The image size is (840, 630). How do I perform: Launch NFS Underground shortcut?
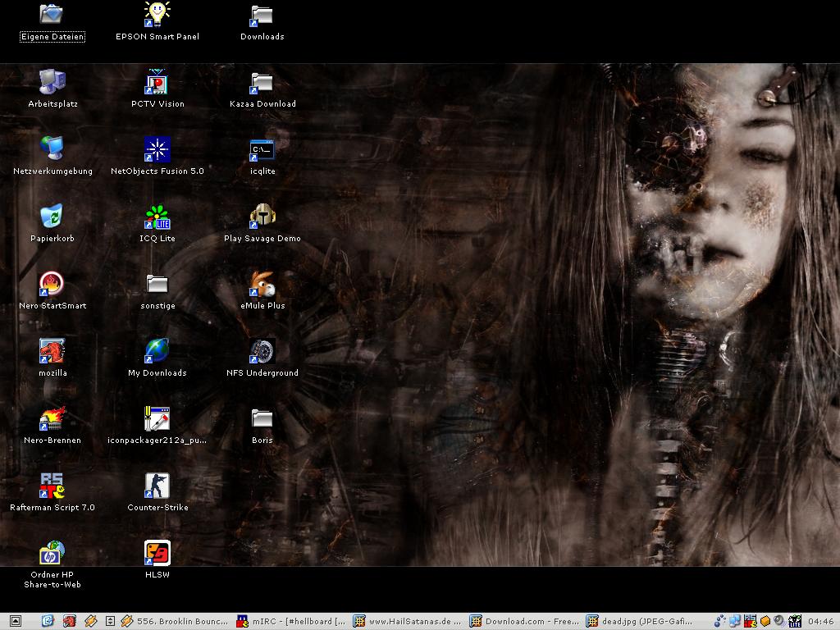[262, 352]
